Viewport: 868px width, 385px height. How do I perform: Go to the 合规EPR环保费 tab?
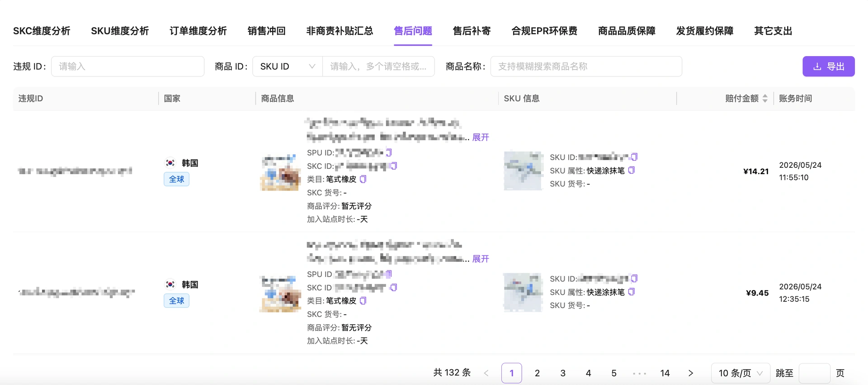pos(544,31)
